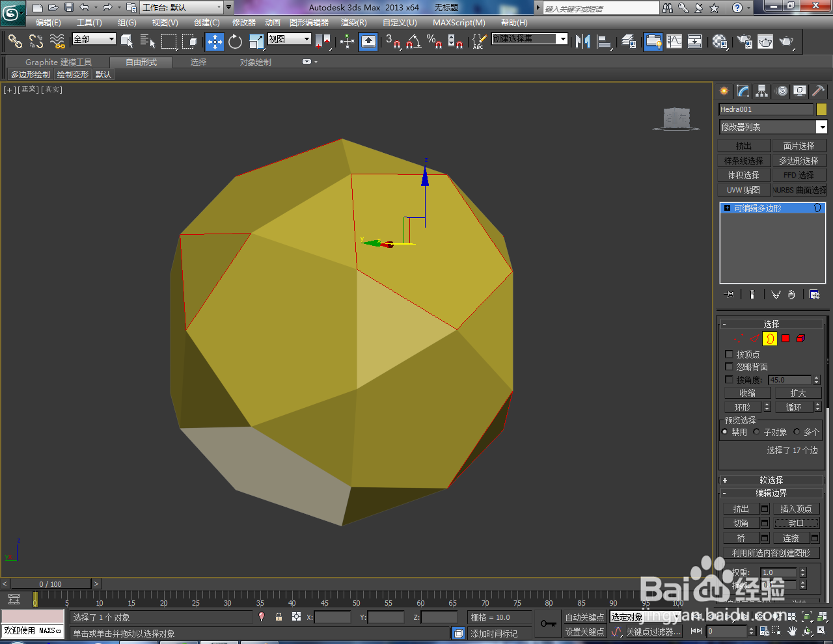Open the 视图 reference coordinate dropdown

290,39
